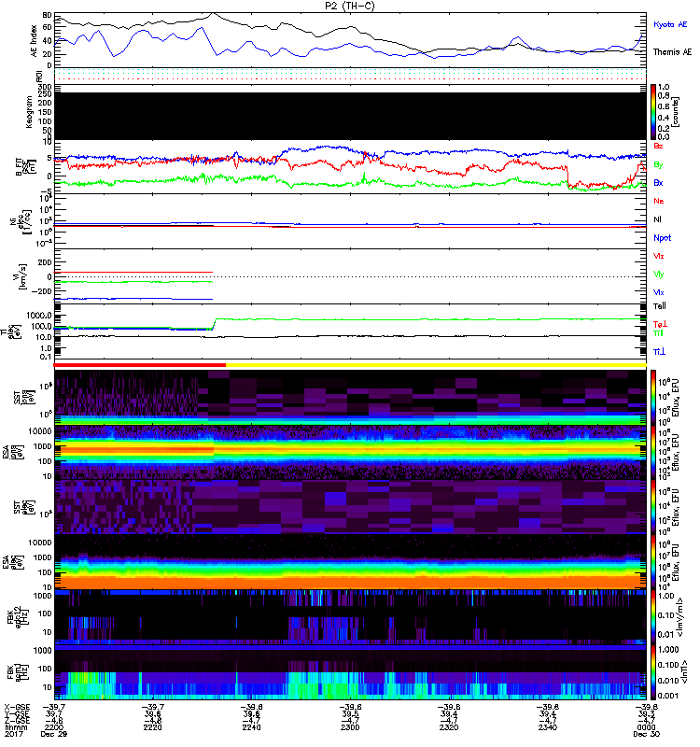Image resolution: width=700 pixels, height=747 pixels.
Task: Select the blue Ti perpendicular legend label
Action: [x=660, y=352]
